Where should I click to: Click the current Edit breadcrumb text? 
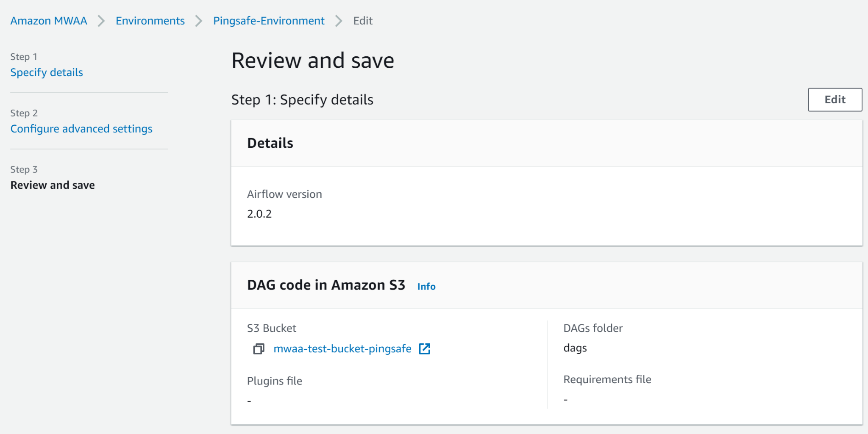click(x=363, y=21)
